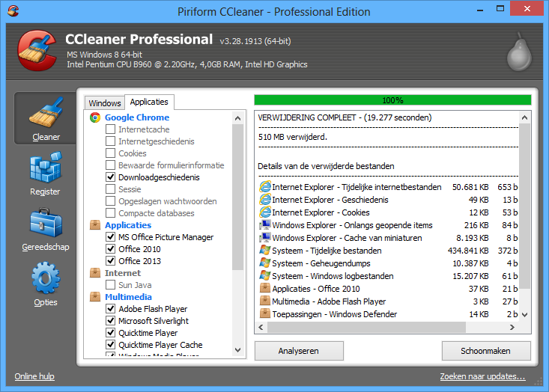
Task: Open the Cleaner section brush icon
Action: pyautogui.click(x=46, y=113)
